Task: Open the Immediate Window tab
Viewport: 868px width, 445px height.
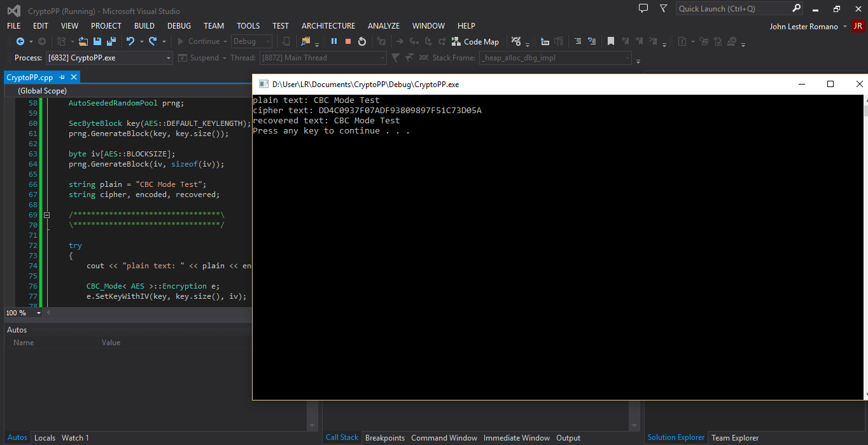Action: [517, 437]
